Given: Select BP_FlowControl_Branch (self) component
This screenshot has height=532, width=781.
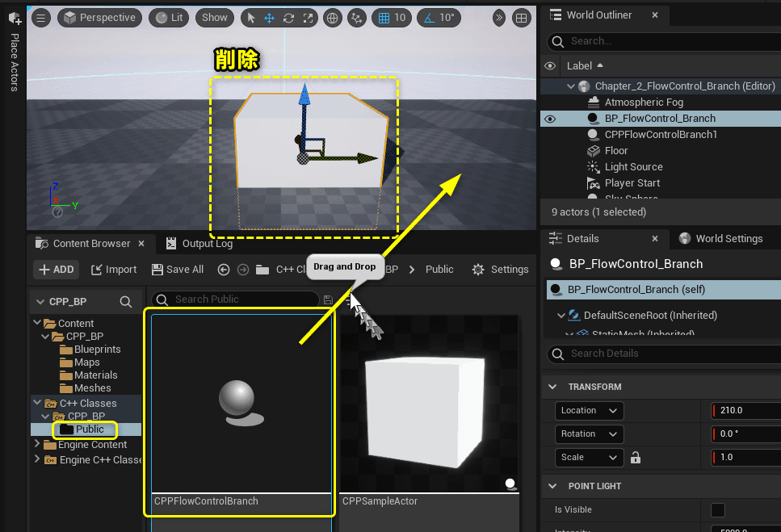Looking at the screenshot, I should (x=664, y=290).
